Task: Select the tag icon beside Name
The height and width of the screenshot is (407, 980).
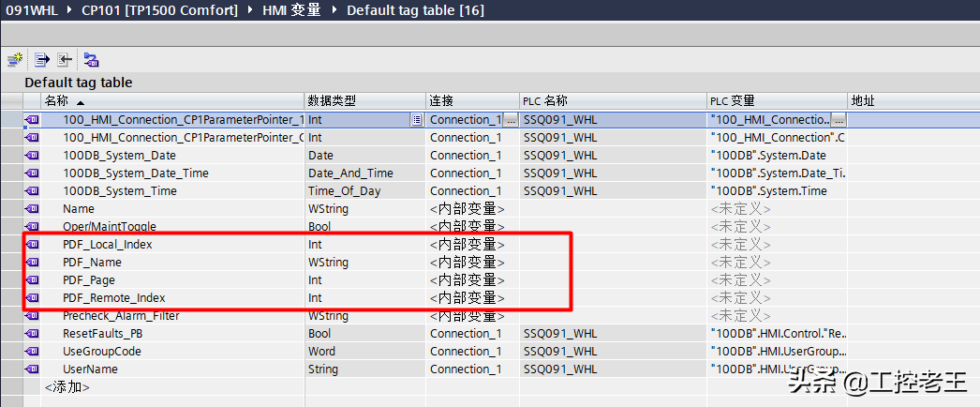Action: pyautogui.click(x=32, y=209)
